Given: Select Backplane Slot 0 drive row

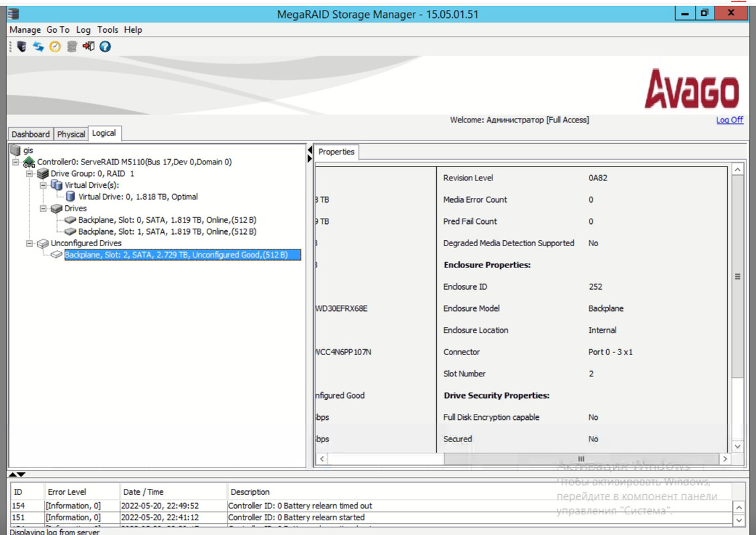Looking at the screenshot, I should 167,220.
